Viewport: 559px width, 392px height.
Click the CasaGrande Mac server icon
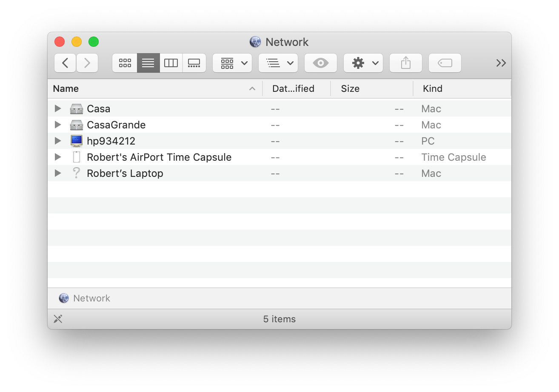pyautogui.click(x=77, y=125)
